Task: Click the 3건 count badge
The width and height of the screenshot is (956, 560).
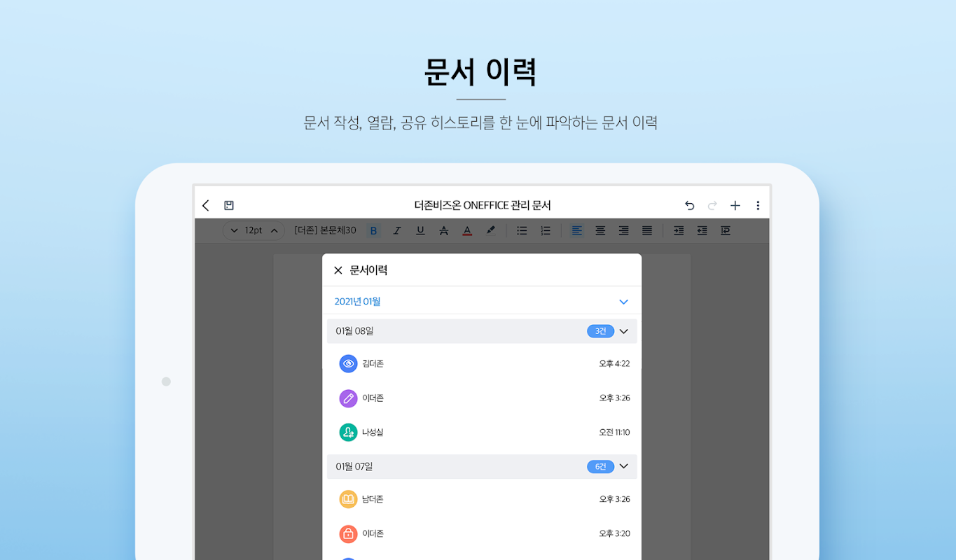Action: (x=600, y=331)
